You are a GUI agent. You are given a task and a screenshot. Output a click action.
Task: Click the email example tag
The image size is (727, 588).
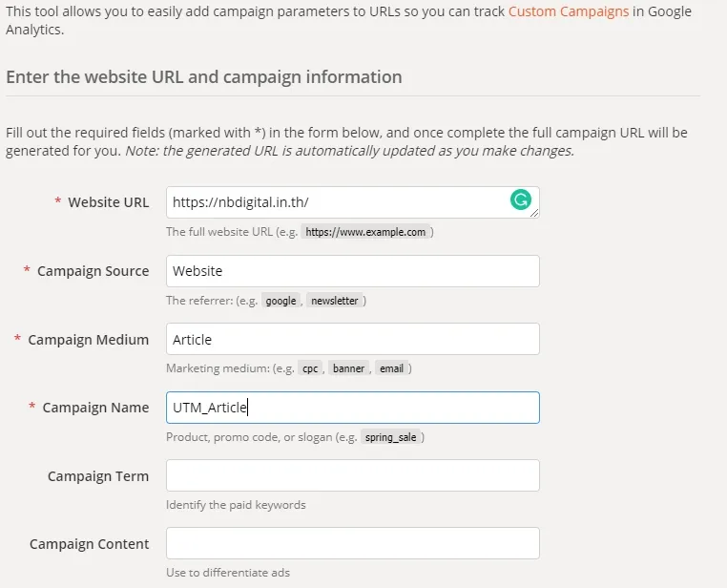click(392, 368)
